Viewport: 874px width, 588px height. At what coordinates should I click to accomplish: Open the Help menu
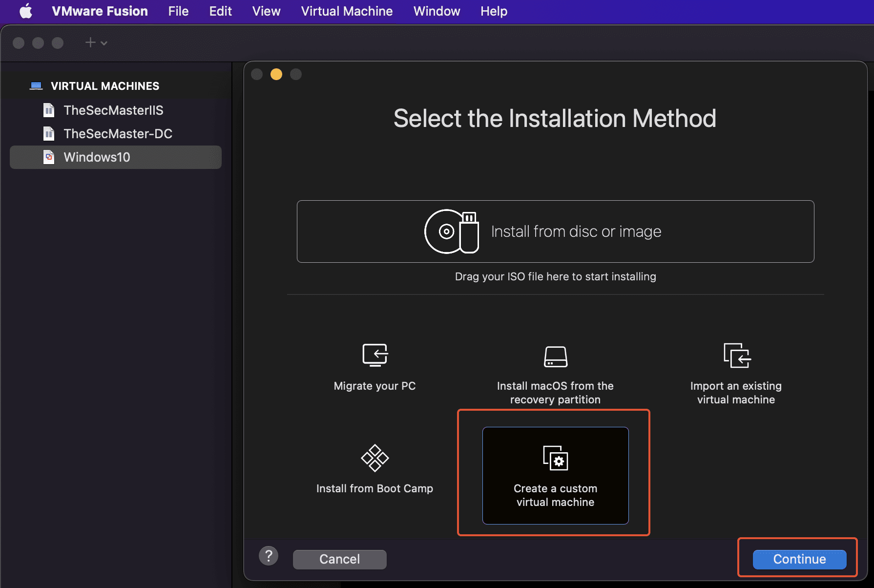pos(494,11)
